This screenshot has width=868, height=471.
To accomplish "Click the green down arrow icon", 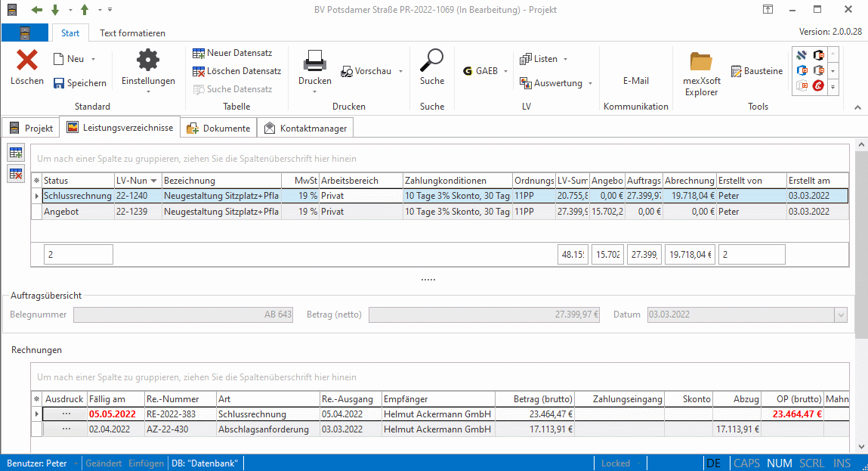I will click(x=55, y=10).
